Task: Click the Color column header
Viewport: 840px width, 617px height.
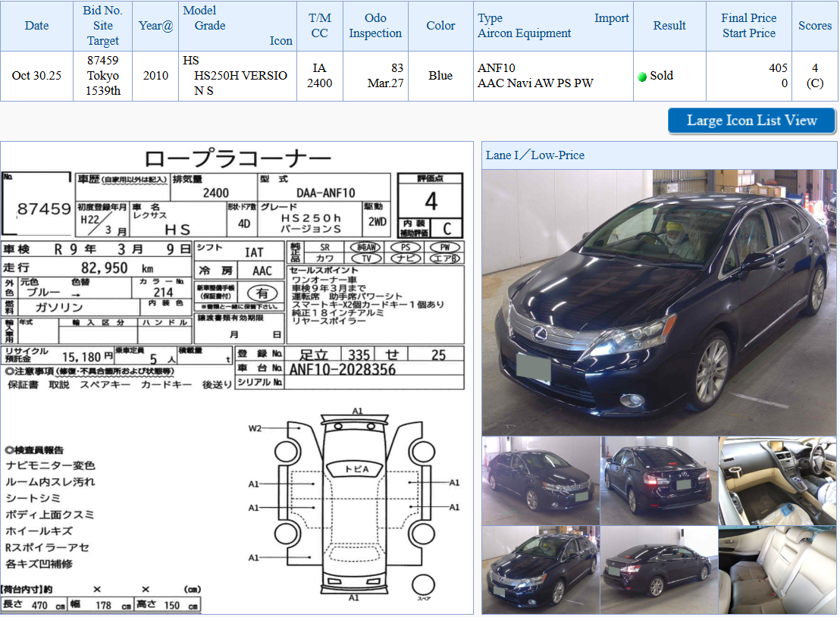Action: [440, 26]
